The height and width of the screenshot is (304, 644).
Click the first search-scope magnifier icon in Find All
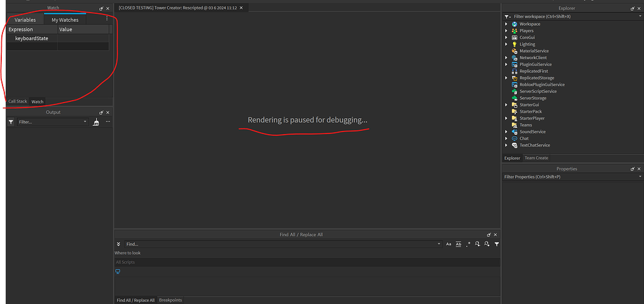[x=477, y=244]
